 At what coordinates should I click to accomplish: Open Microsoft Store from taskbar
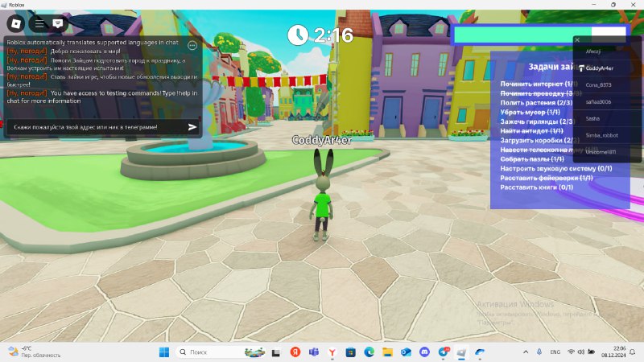(350, 352)
